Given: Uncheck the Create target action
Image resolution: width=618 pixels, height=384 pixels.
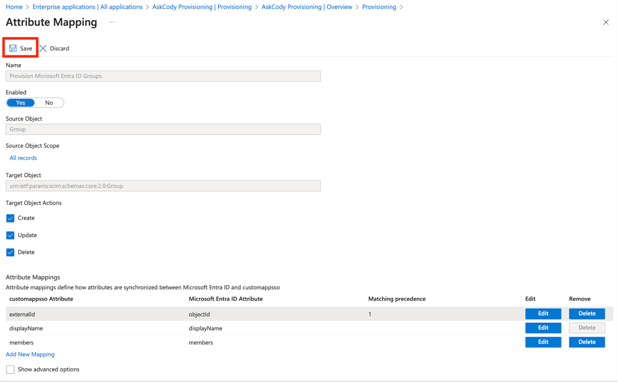Looking at the screenshot, I should [x=10, y=218].
